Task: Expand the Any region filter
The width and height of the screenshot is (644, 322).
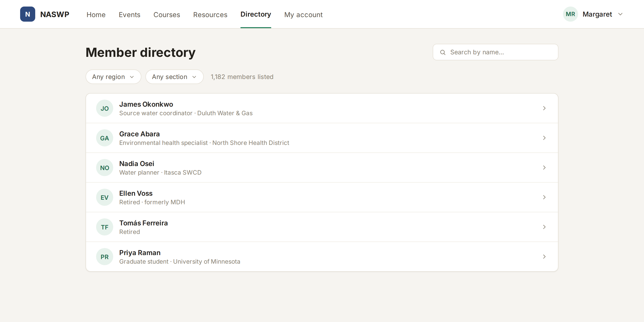Action: click(x=113, y=77)
